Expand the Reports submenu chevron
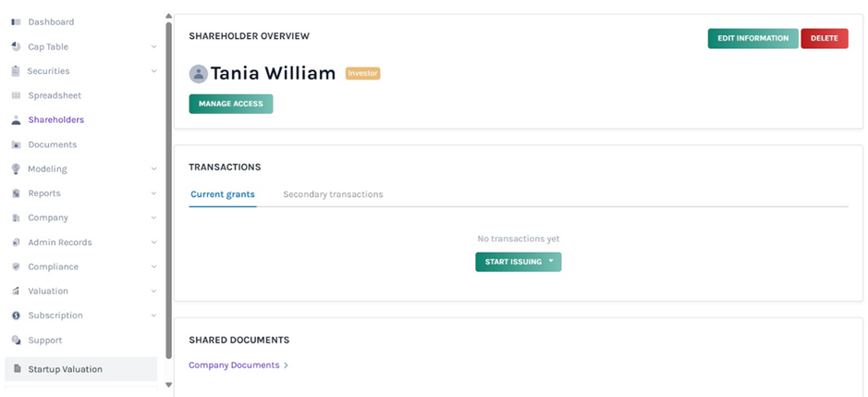This screenshot has height=397, width=868. 153,193
